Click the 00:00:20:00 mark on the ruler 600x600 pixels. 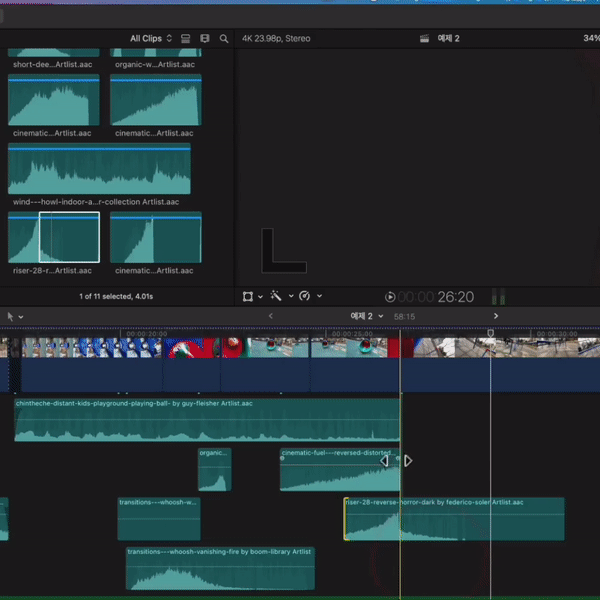147,334
